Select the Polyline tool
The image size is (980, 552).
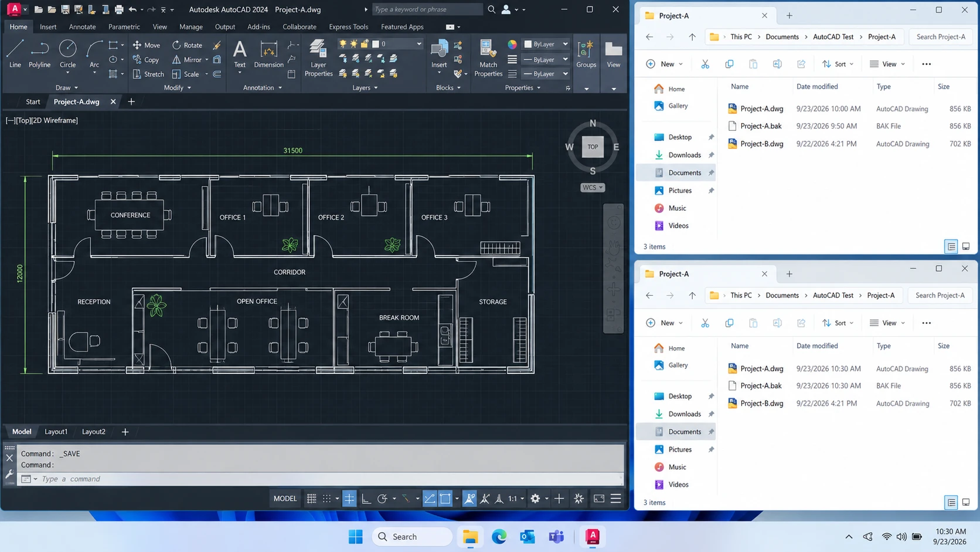pos(39,54)
